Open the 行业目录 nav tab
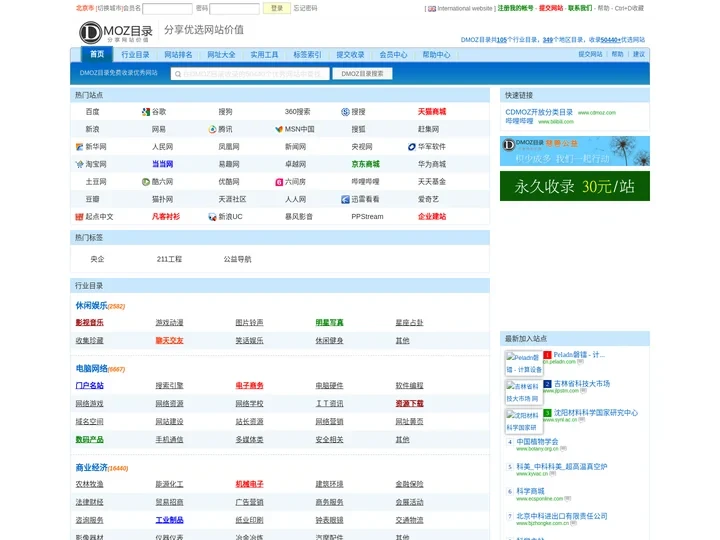Image resolution: width=720 pixels, height=540 pixels. click(135, 55)
